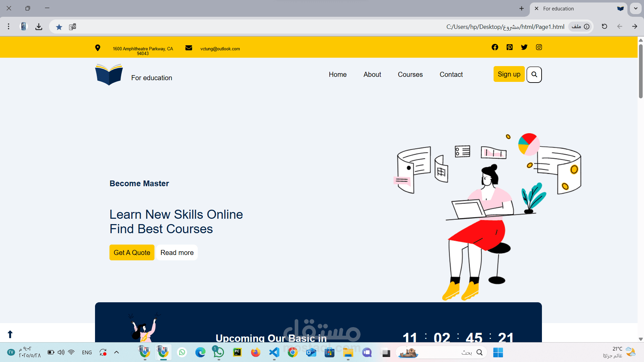Click the Upcoming Our Basic in text
This screenshot has width=644, height=362.
pos(271,338)
